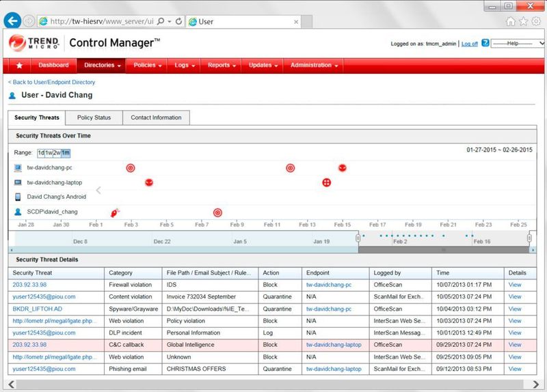Click the blue help question icon
This screenshot has height=392, width=547.
485,43
